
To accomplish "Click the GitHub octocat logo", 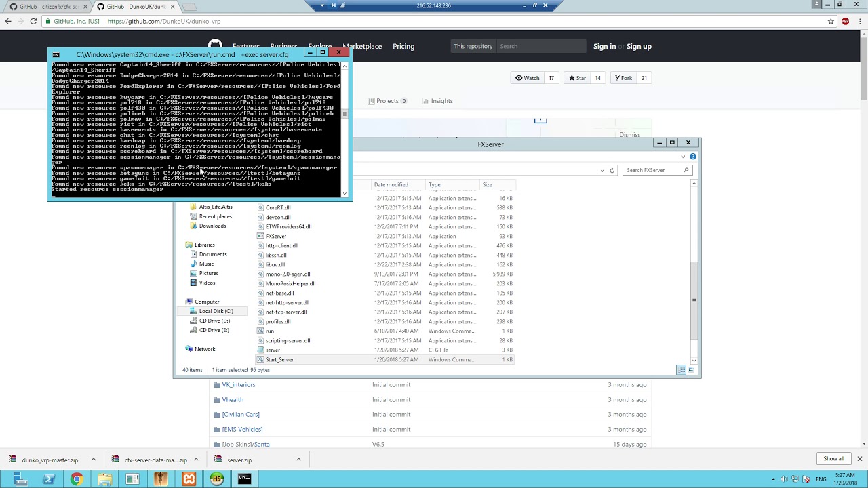I will [215, 46].
